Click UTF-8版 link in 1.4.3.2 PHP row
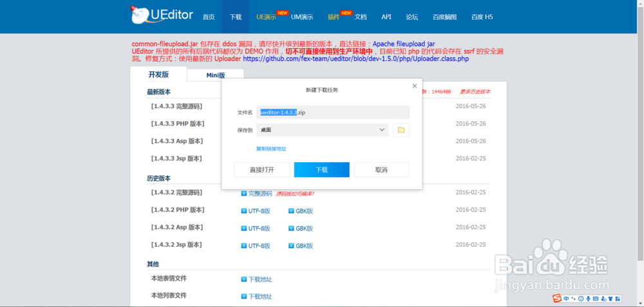 click(x=259, y=211)
